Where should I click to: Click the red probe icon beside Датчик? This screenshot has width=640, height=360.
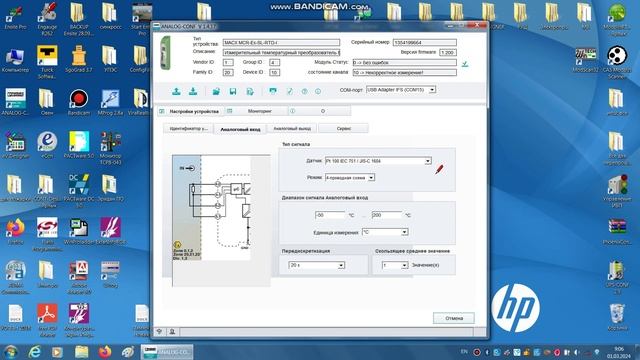tap(439, 169)
